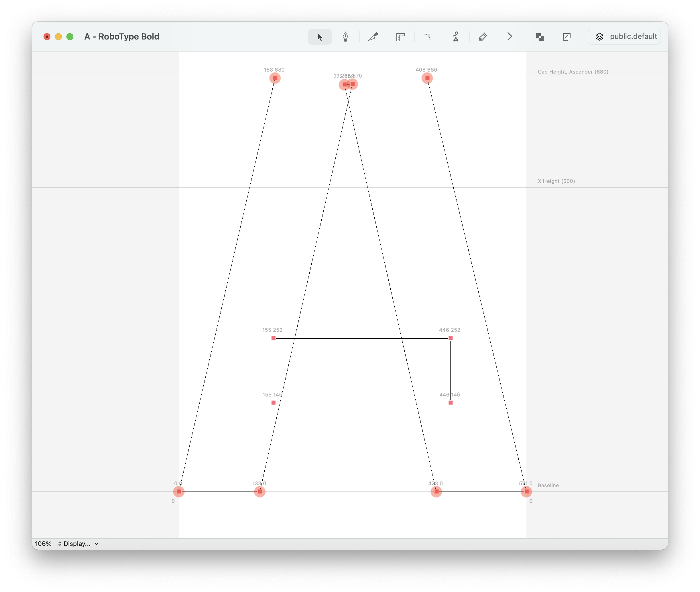Viewport: 700px width, 592px height.
Task: Select crossbar point at 155 146
Action: click(273, 402)
